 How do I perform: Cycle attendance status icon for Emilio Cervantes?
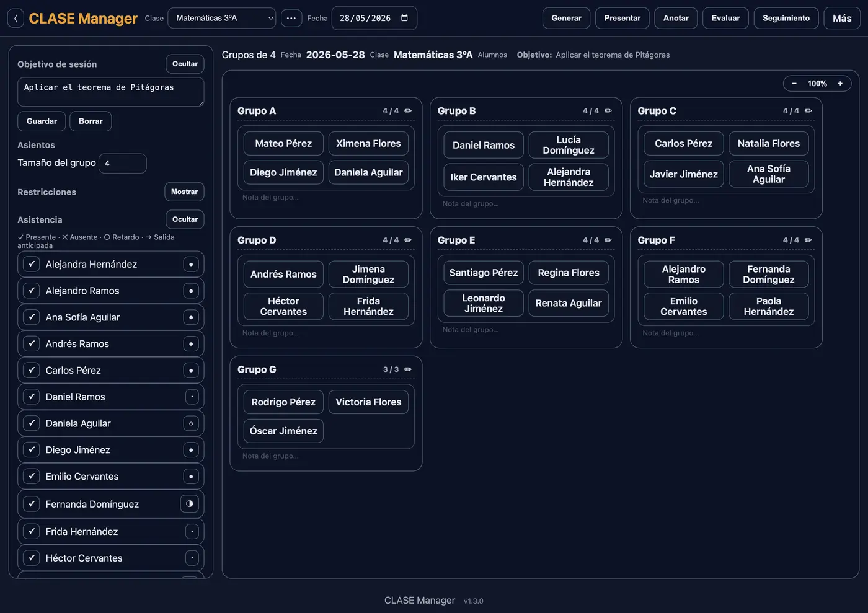(x=191, y=477)
